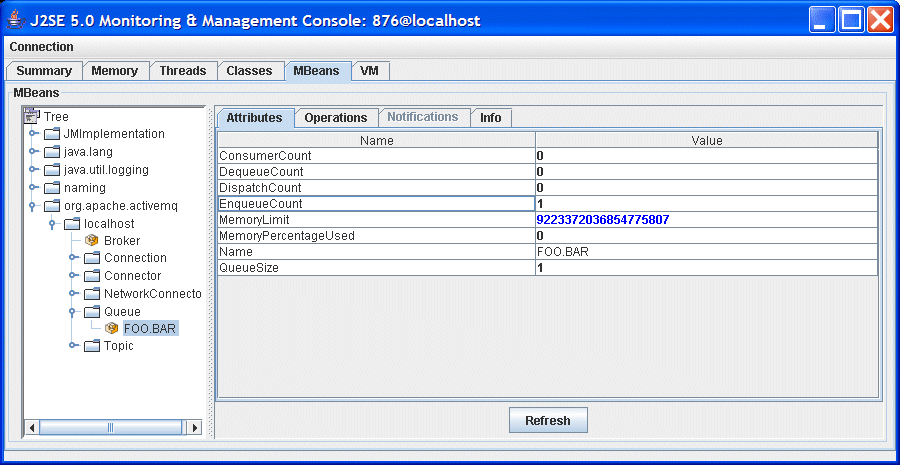Viewport: 900px width, 465px height.
Task: Click the Connection folder icon in tree
Action: (x=92, y=258)
